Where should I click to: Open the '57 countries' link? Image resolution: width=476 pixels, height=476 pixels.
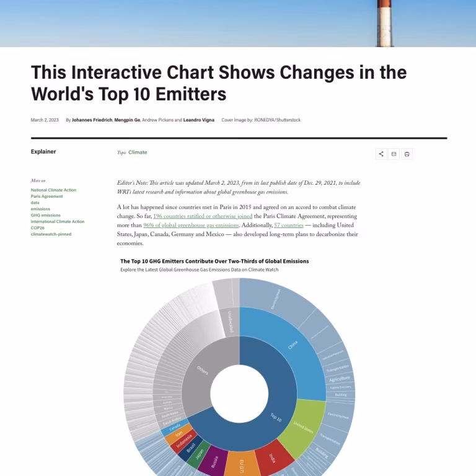coord(288,226)
